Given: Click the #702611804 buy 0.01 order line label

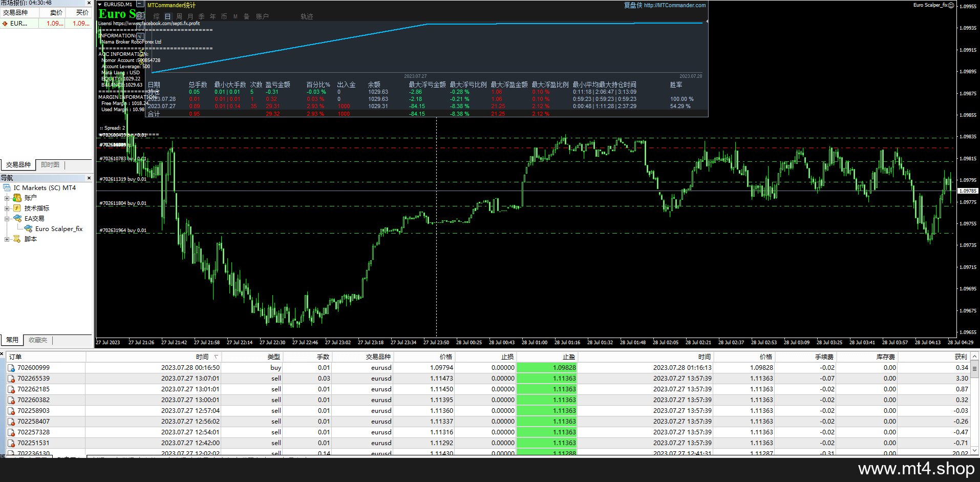Looking at the screenshot, I should (123, 203).
